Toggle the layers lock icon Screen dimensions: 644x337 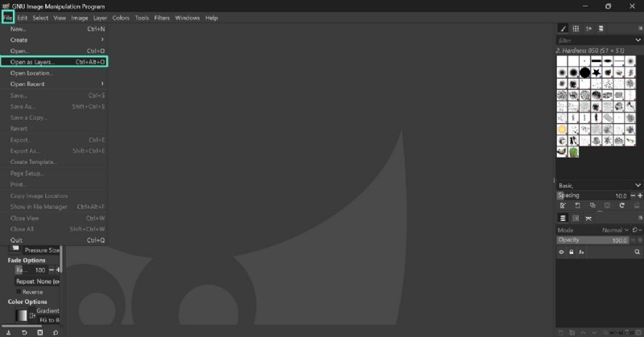572,252
